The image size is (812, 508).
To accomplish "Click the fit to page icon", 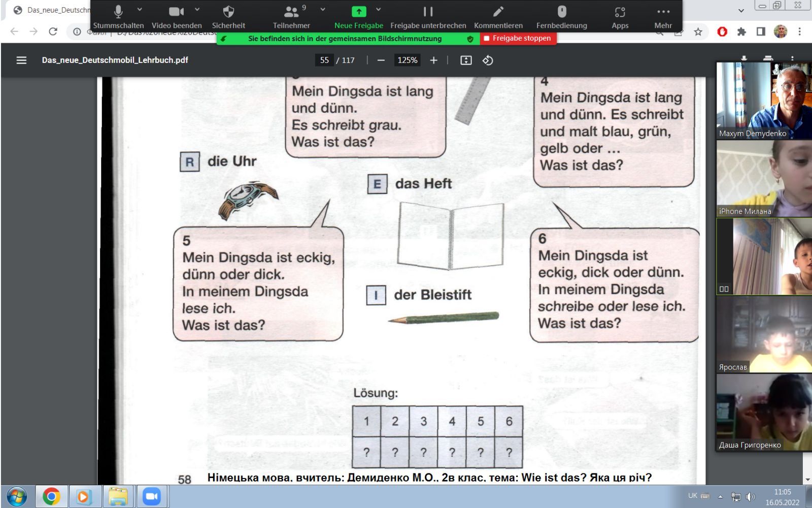I will click(x=466, y=60).
